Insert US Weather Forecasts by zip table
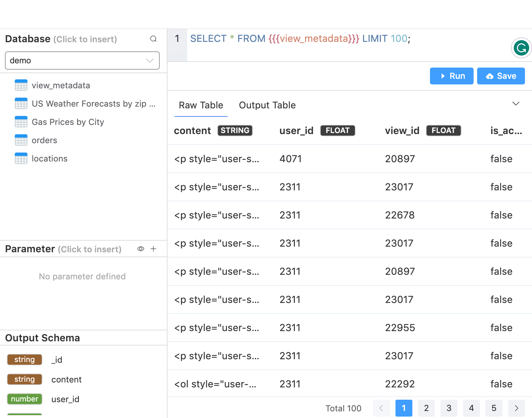The height and width of the screenshot is (418, 532). 93,104
